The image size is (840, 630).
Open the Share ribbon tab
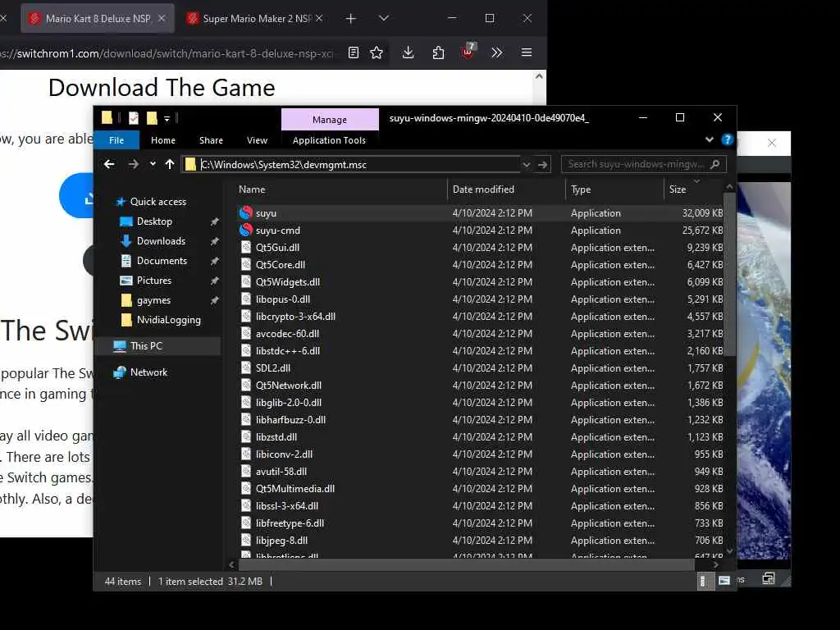tap(211, 139)
